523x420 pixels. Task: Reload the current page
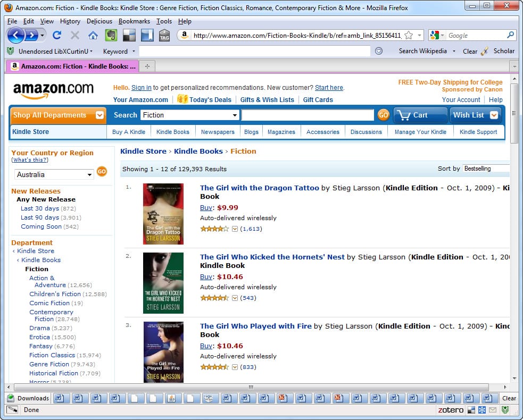[57, 35]
